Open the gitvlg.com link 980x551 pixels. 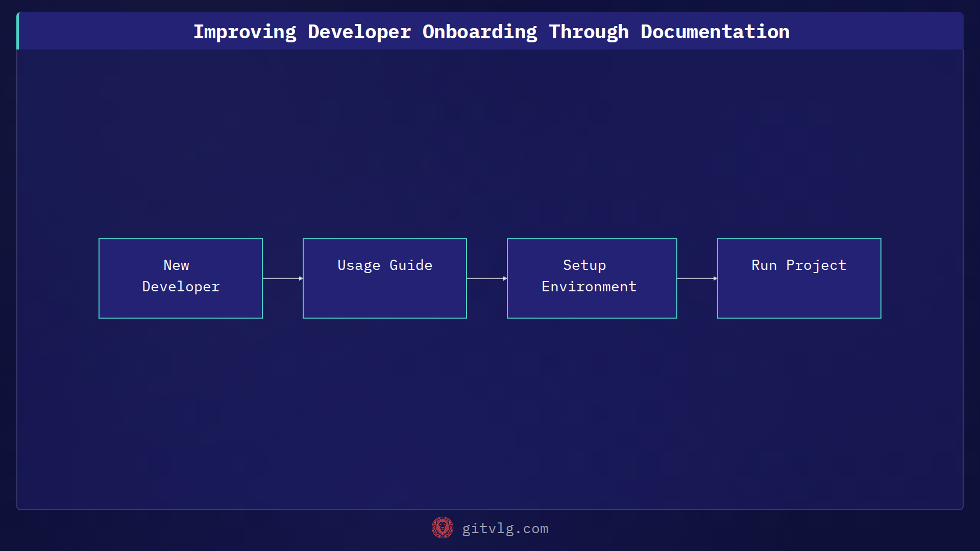[505, 529]
